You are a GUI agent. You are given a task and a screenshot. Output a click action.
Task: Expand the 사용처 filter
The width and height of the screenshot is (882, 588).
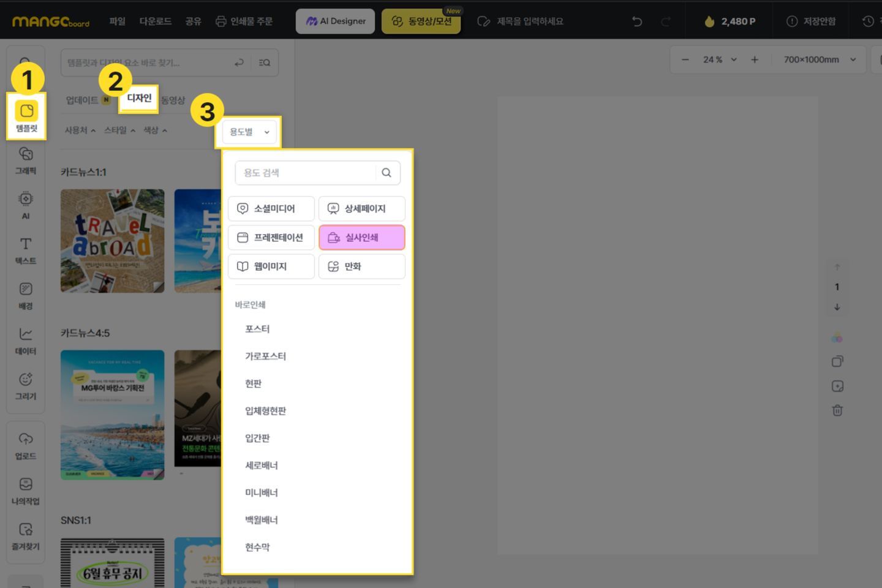tap(80, 130)
